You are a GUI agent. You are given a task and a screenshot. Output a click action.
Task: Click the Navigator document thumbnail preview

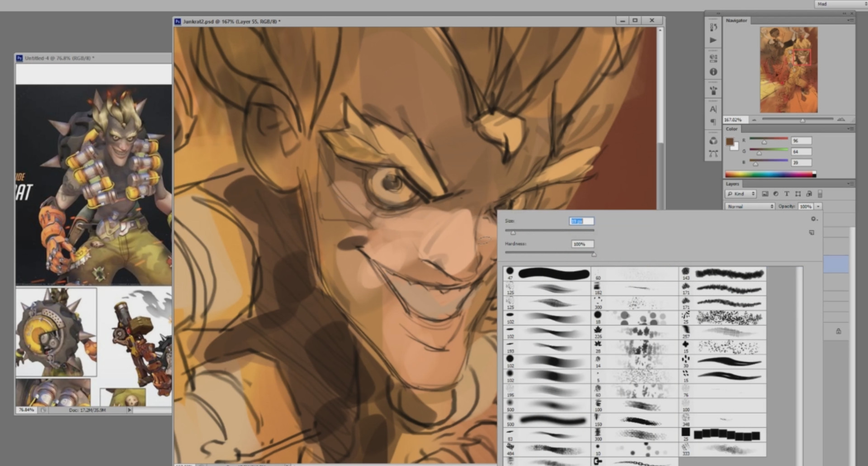click(788, 70)
